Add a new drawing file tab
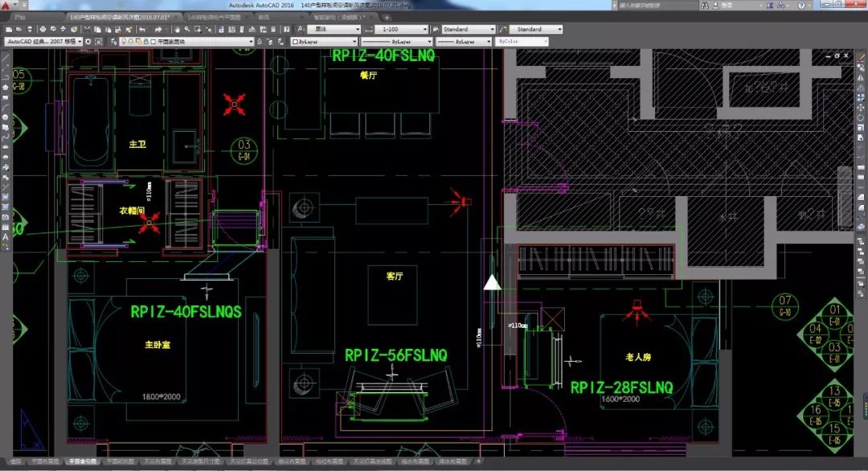 [x=387, y=17]
